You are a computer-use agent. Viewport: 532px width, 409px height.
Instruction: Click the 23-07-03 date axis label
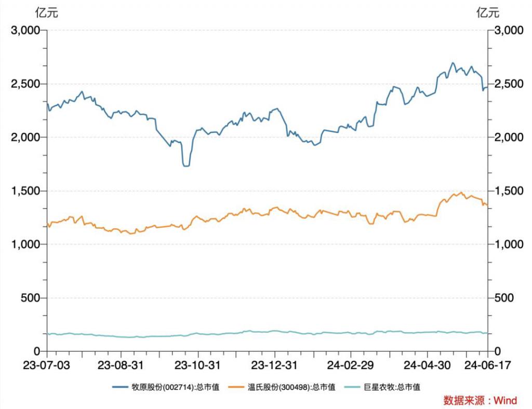46,365
